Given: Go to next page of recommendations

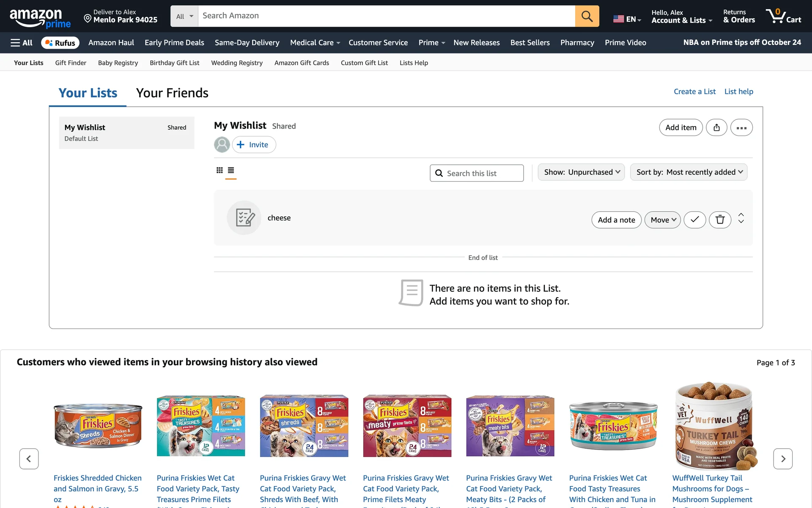Looking at the screenshot, I should tap(783, 458).
